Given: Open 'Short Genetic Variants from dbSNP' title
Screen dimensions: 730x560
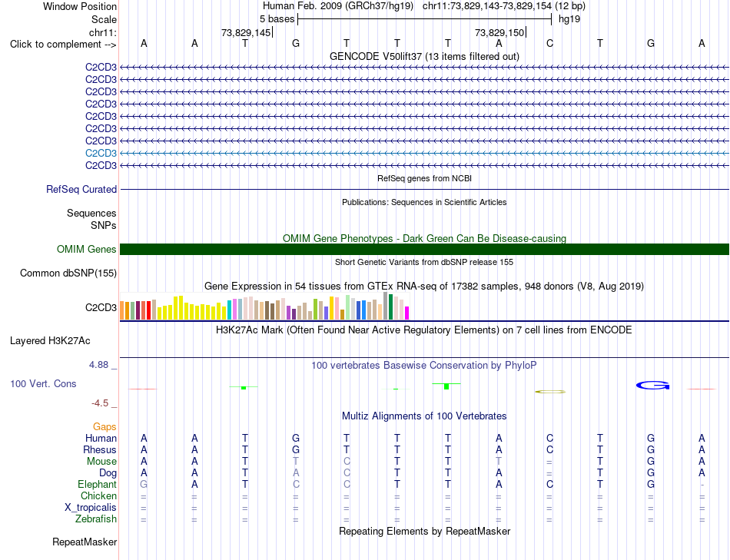Looking at the screenshot, I should (424, 262).
